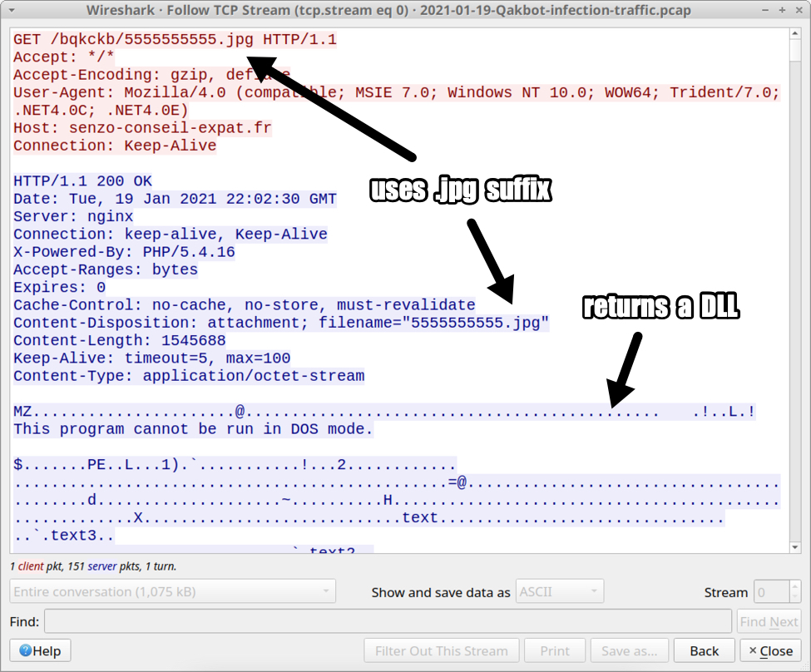The height and width of the screenshot is (672, 811).
Task: Click the Host: senzo-conseil-expat.fr line
Action: (x=142, y=128)
